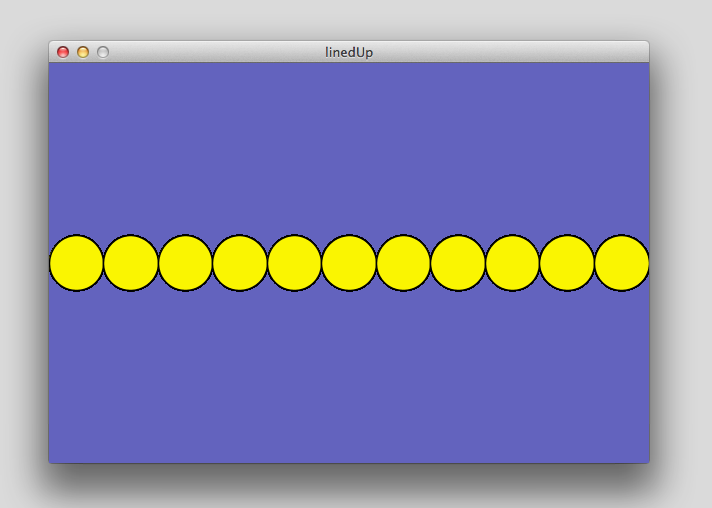Select the second yellow circle from the left
The width and height of the screenshot is (712, 508).
click(131, 263)
